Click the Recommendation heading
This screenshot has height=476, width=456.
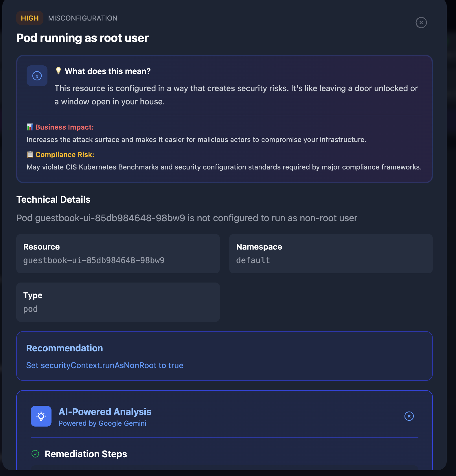click(x=65, y=348)
